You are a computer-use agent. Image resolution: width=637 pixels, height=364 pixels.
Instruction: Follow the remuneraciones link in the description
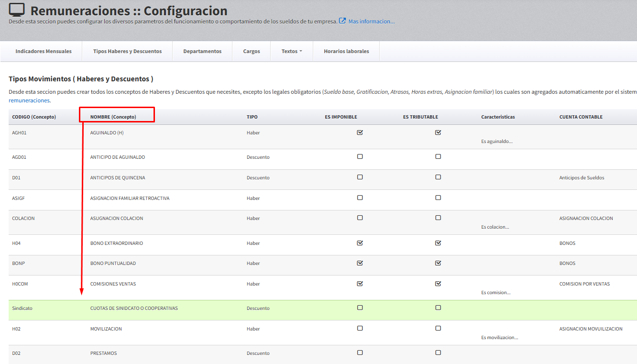[x=29, y=100]
